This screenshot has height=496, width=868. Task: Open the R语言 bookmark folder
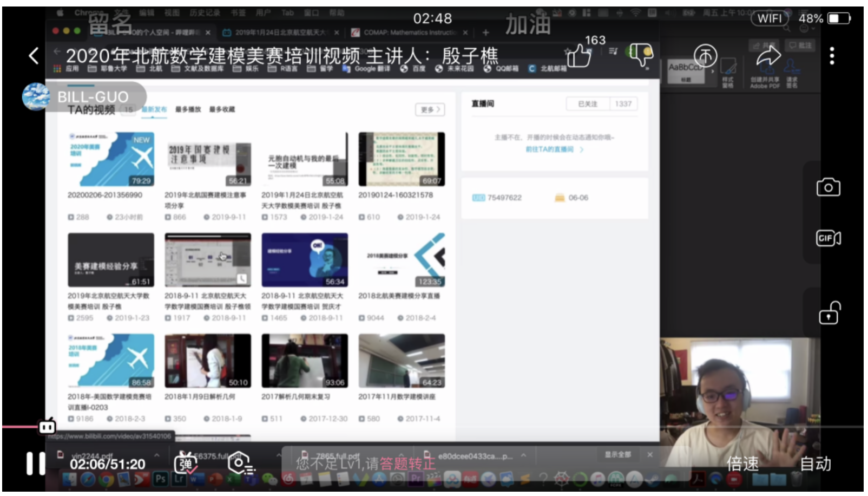(x=283, y=69)
